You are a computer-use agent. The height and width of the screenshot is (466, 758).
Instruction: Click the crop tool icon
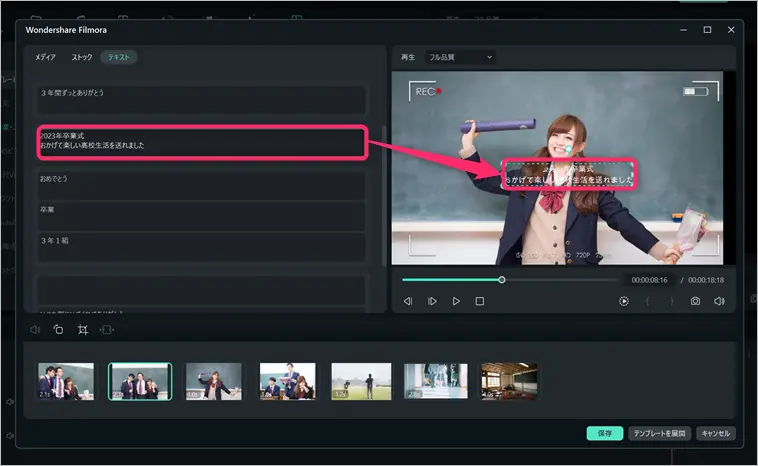pos(83,330)
